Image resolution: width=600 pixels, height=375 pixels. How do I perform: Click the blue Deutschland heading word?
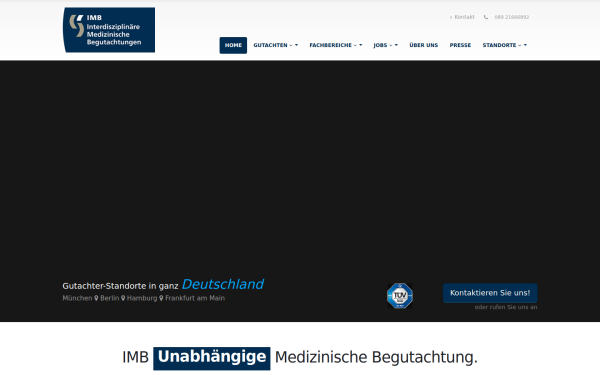(x=223, y=284)
